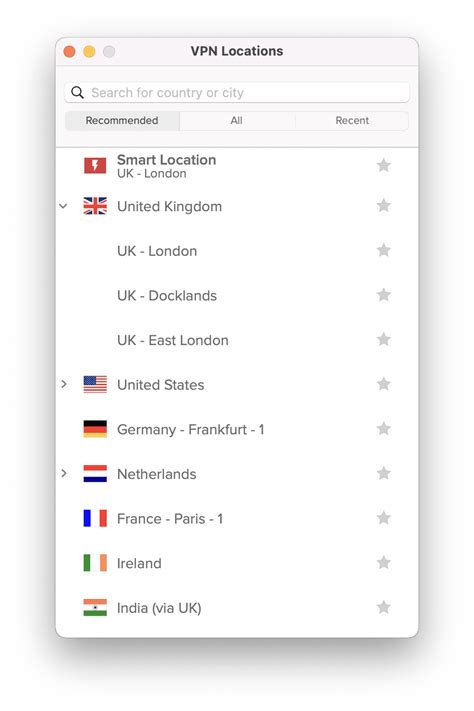Switch to the All tab

pyautogui.click(x=236, y=121)
